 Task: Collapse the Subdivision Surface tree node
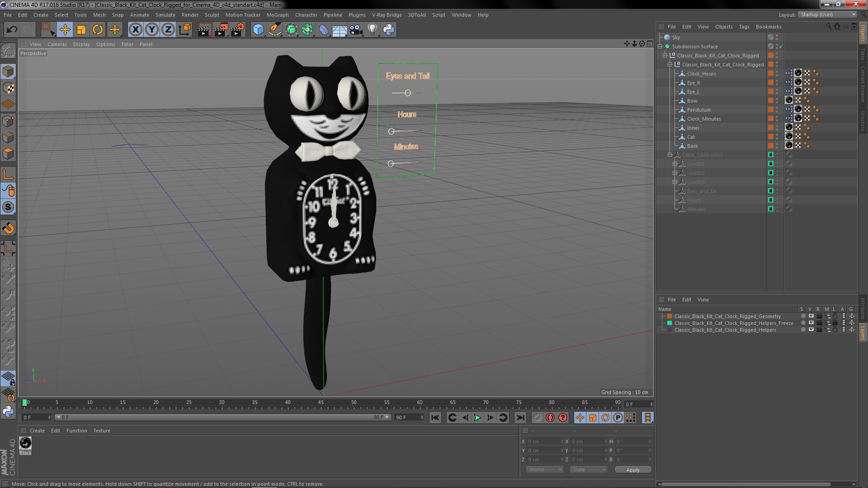660,47
